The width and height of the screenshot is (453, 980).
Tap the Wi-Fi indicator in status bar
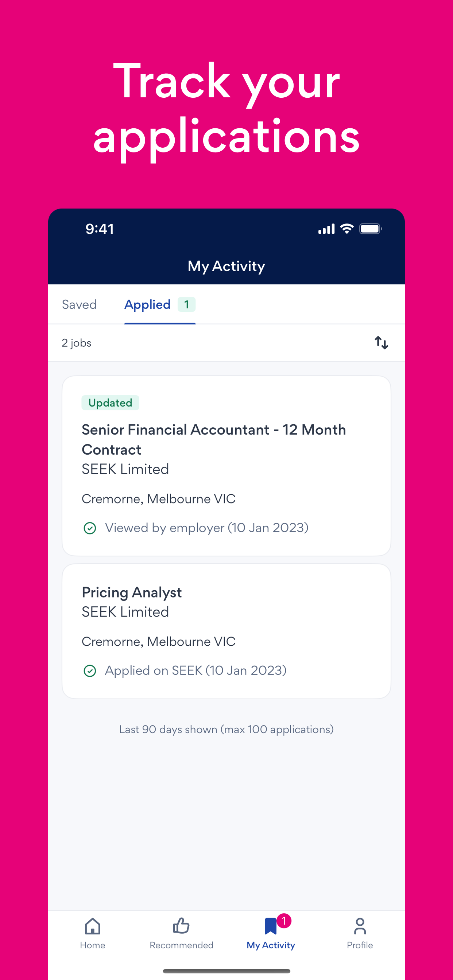click(x=347, y=229)
